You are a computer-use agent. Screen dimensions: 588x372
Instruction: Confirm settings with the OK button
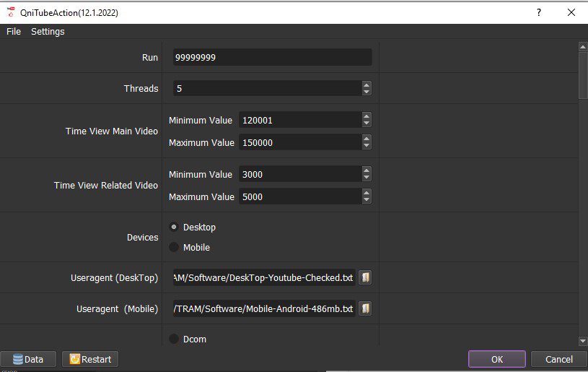point(497,359)
